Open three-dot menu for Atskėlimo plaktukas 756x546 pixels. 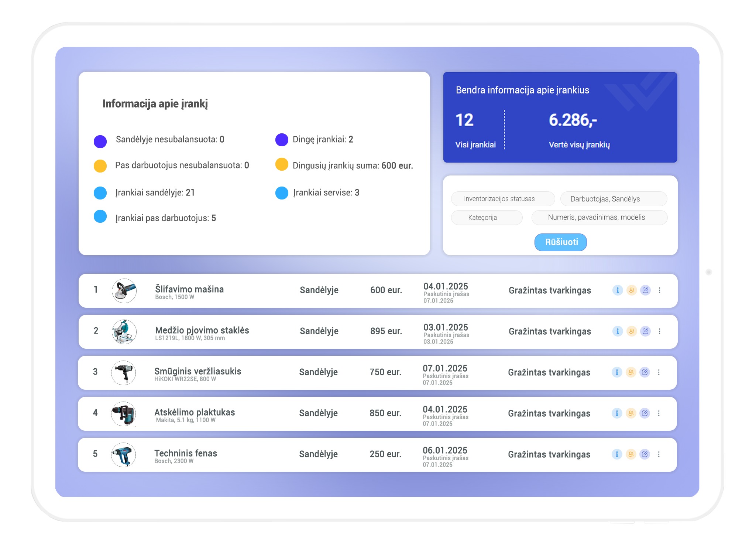[x=659, y=413]
